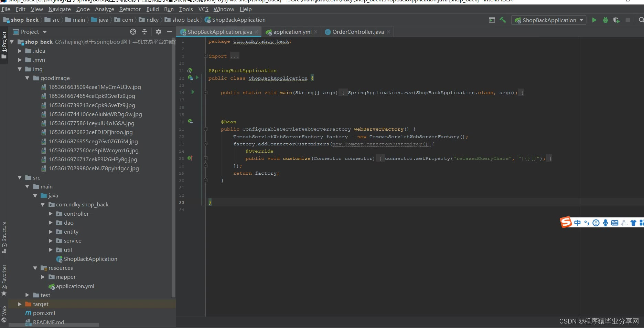Open Project panel settings gear
The height and width of the screenshot is (328, 644).
tap(158, 32)
